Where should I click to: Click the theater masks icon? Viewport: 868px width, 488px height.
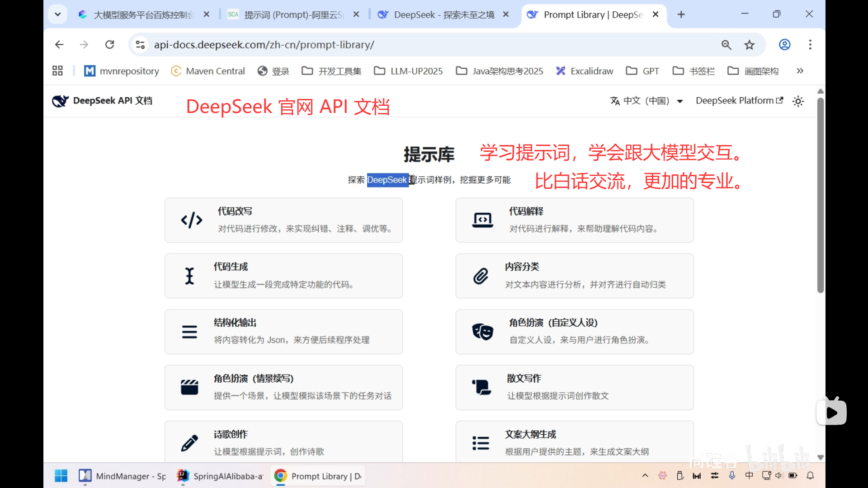pos(482,332)
